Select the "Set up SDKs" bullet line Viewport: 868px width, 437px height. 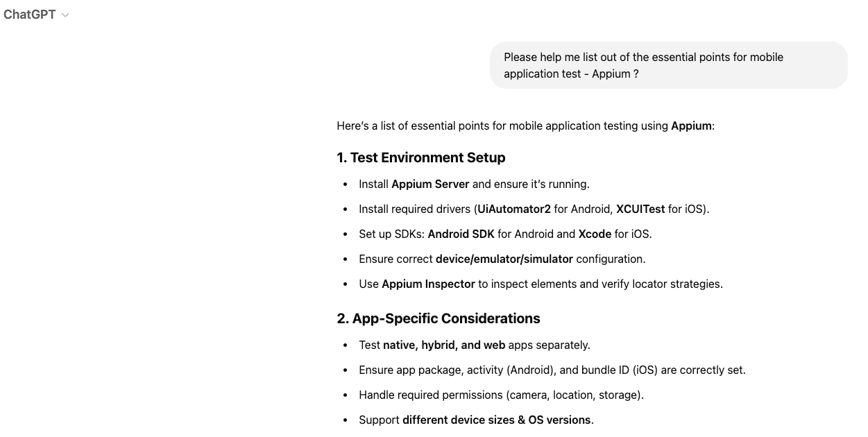(x=505, y=234)
